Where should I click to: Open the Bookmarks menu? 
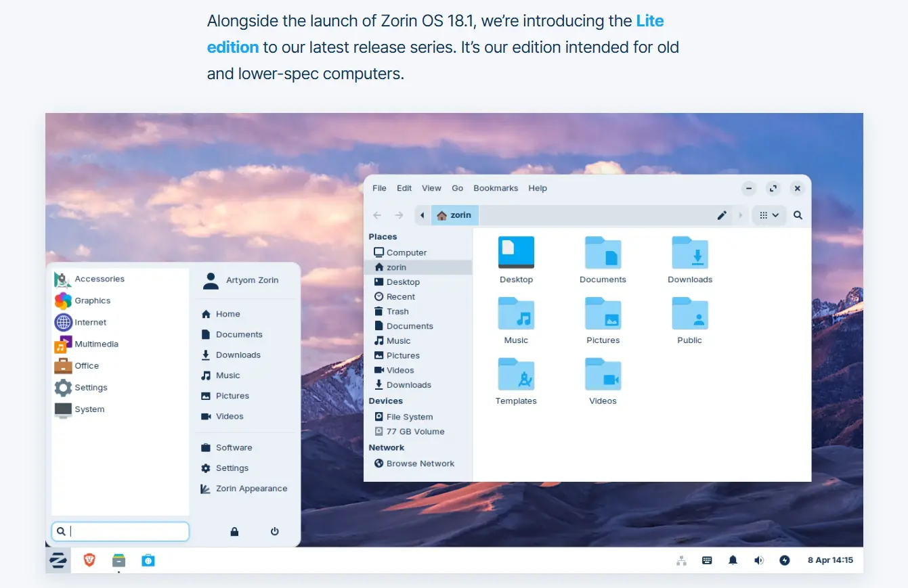[496, 188]
